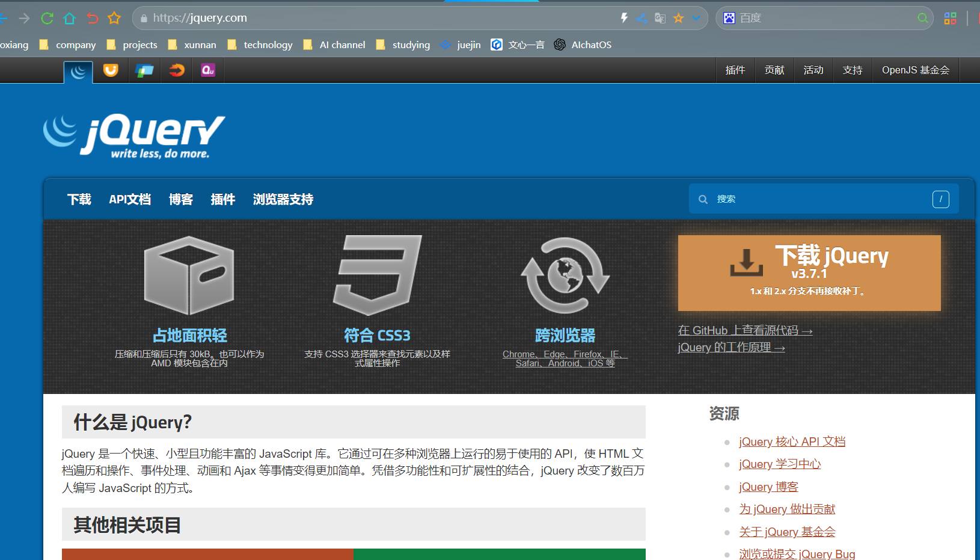The height and width of the screenshot is (560, 980).
Task: Open Chrome, Edge, Firefox browser list link
Action: click(x=565, y=358)
